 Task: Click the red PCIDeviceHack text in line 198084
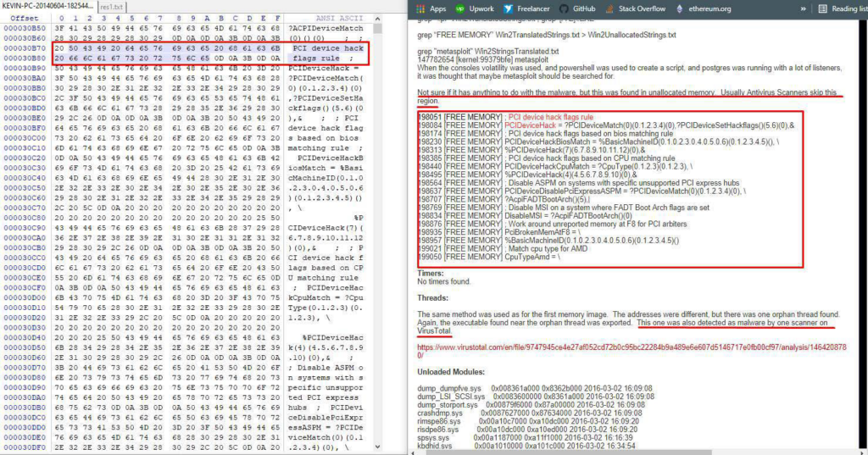point(530,125)
